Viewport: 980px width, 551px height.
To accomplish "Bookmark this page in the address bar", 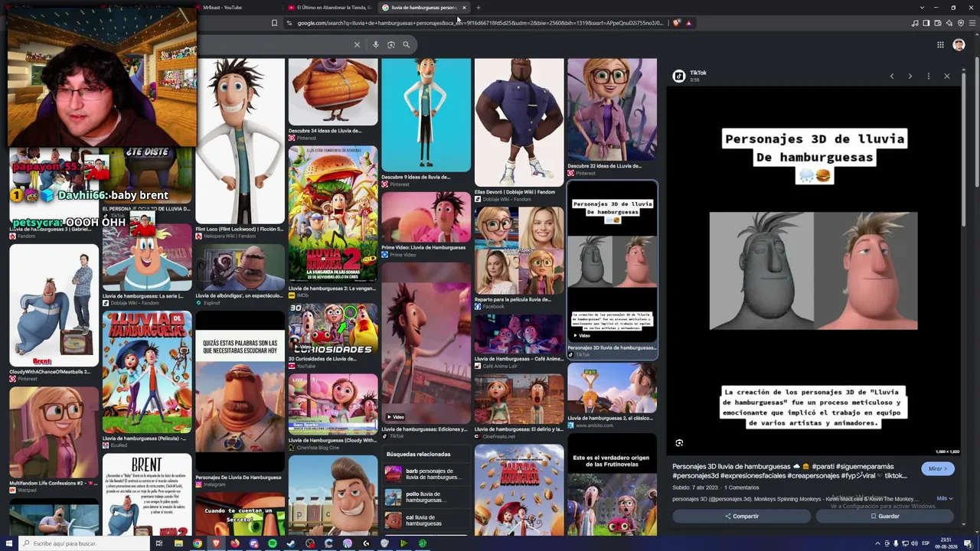I will pyautogui.click(x=274, y=23).
